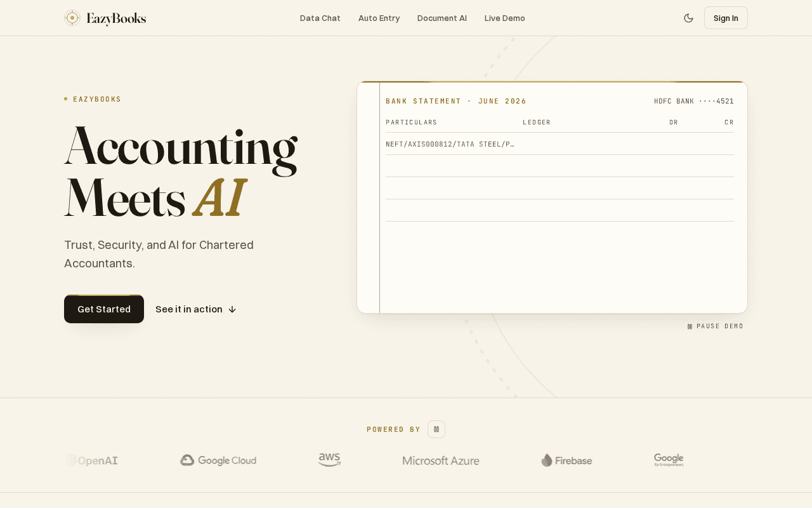Click the Google for Entrepreneurs logo
This screenshot has height=508, width=812.
pyautogui.click(x=669, y=460)
